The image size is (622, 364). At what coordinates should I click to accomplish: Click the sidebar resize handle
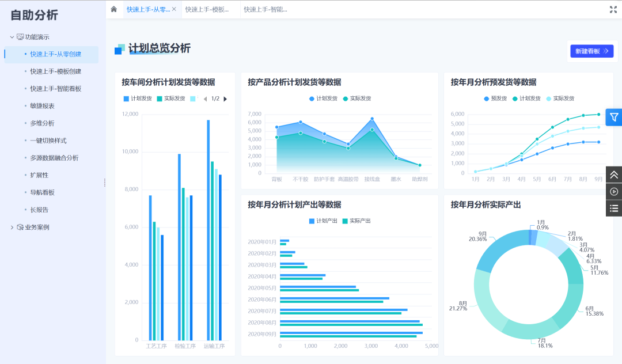coord(104,182)
